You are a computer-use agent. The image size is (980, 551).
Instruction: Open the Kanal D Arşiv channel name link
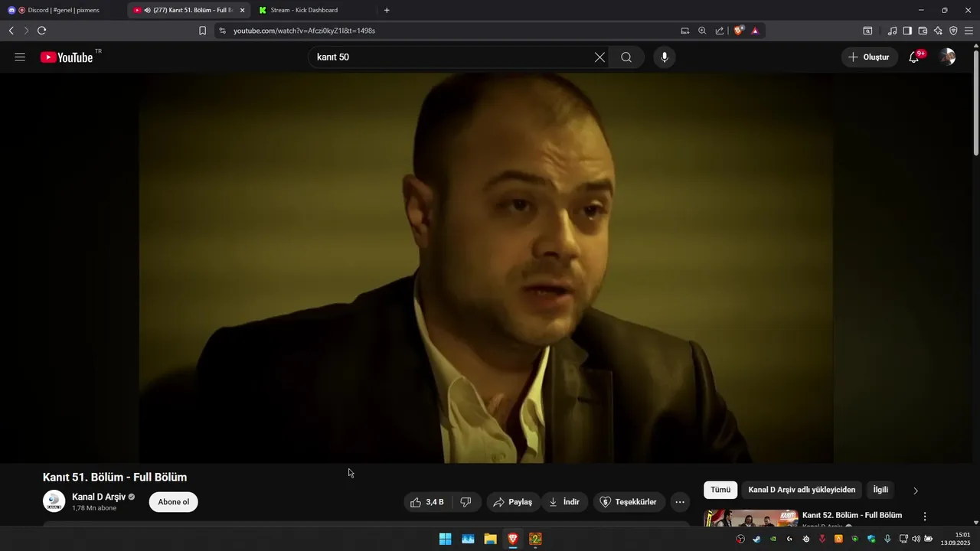point(99,497)
